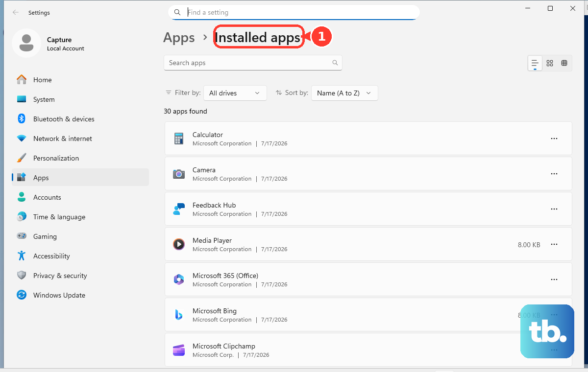Go to Bluetooth & devices

click(x=80, y=119)
